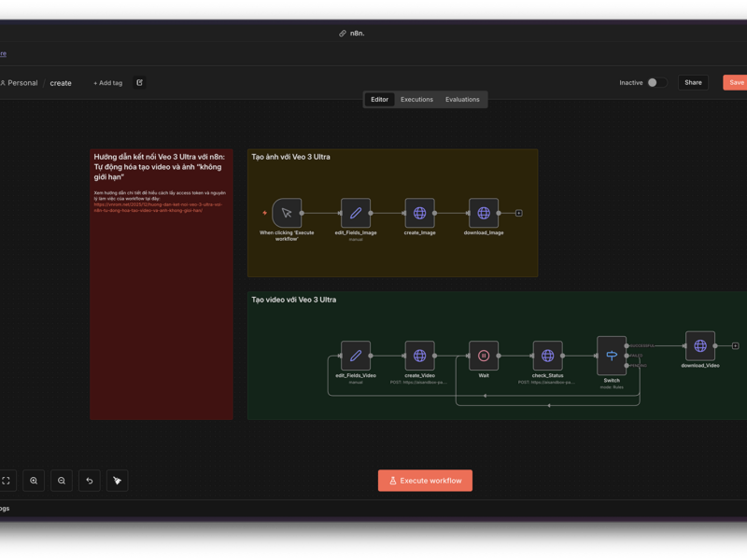Toggle the workflow Inactive switch
Image resolution: width=747 pixels, height=560 pixels.
point(656,82)
